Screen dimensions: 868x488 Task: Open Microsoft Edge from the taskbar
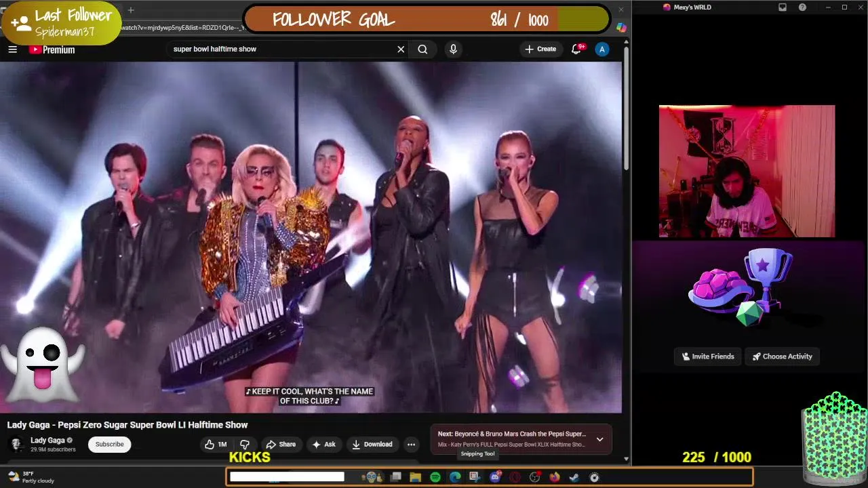tap(455, 477)
